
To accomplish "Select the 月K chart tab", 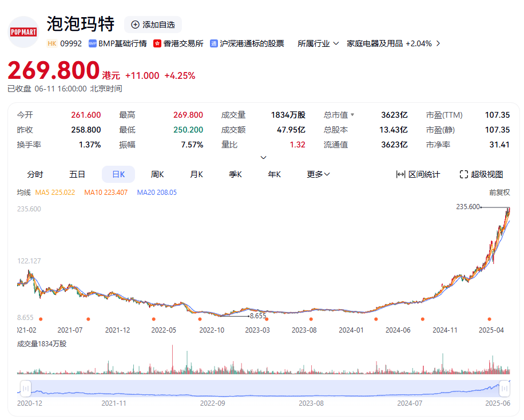I will (197, 174).
